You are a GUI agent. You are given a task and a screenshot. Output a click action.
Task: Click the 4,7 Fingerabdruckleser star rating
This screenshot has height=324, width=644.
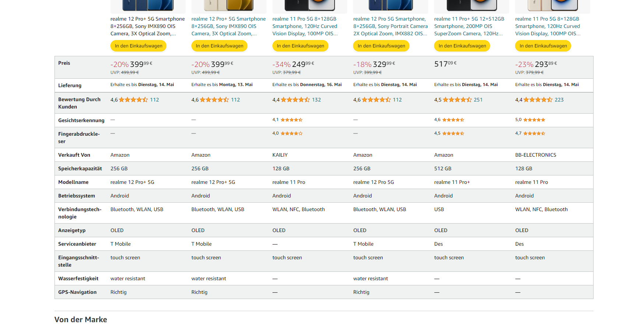(x=534, y=133)
